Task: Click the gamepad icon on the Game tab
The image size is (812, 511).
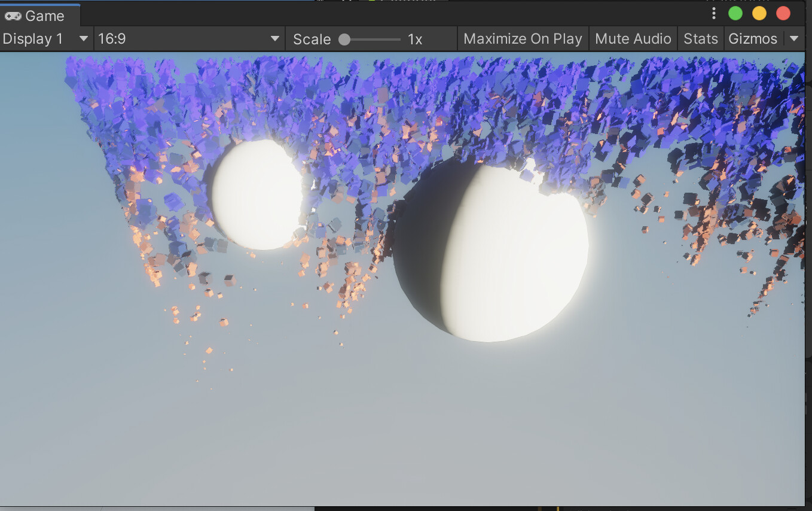Action: [13, 16]
